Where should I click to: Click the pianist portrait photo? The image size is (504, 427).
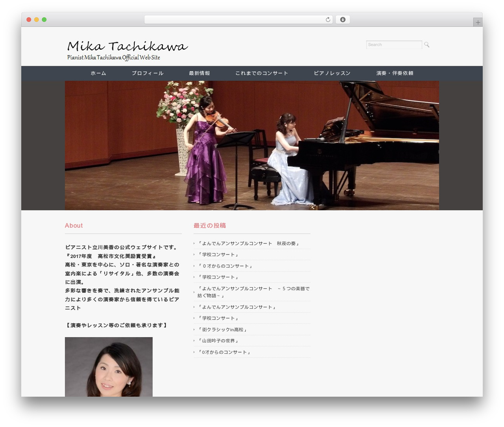coord(109,367)
